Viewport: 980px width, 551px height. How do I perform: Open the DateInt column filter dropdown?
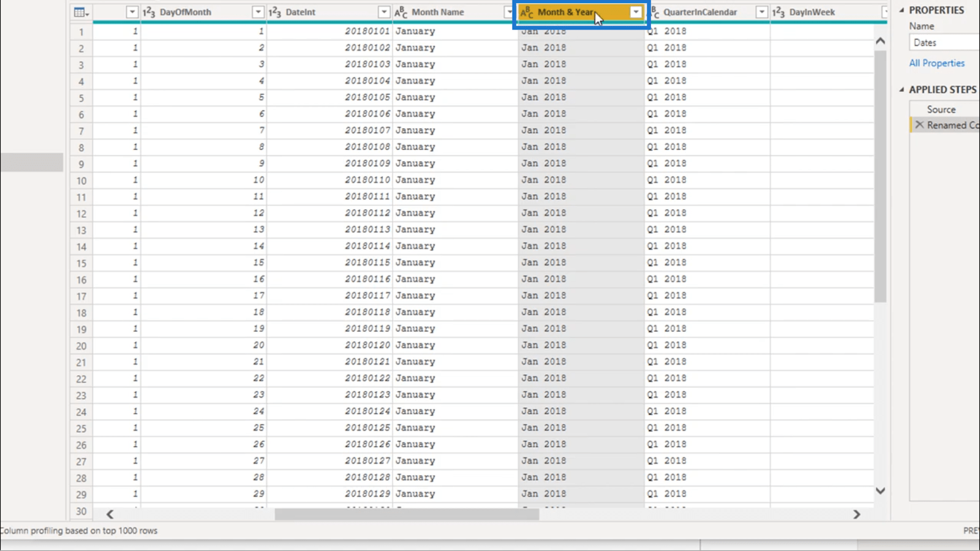[383, 12]
